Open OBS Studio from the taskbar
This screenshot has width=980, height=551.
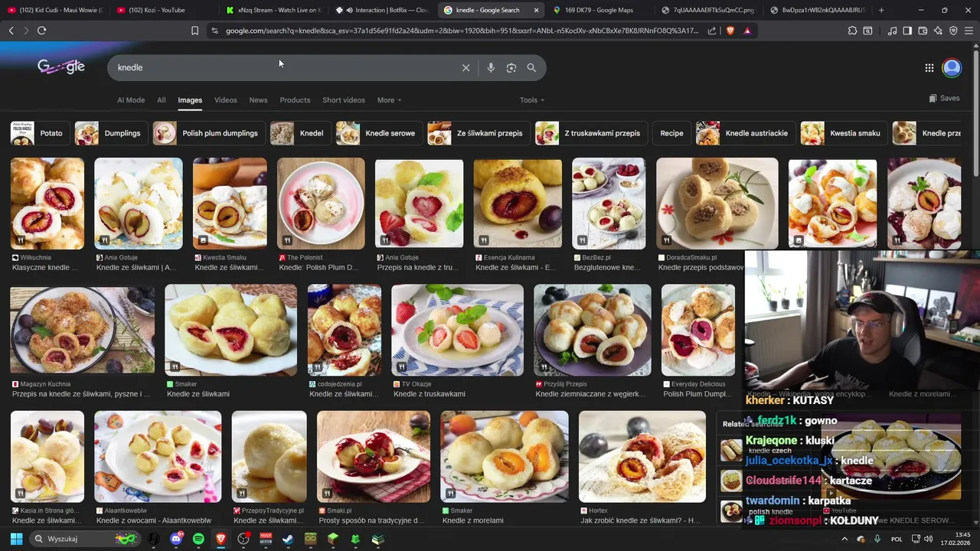point(243,539)
